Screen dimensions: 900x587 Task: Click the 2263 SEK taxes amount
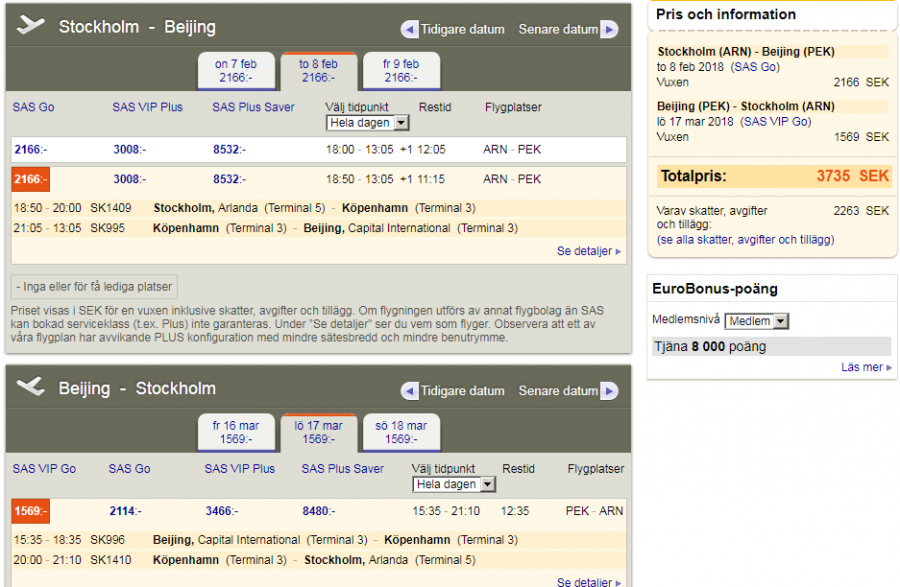(861, 211)
